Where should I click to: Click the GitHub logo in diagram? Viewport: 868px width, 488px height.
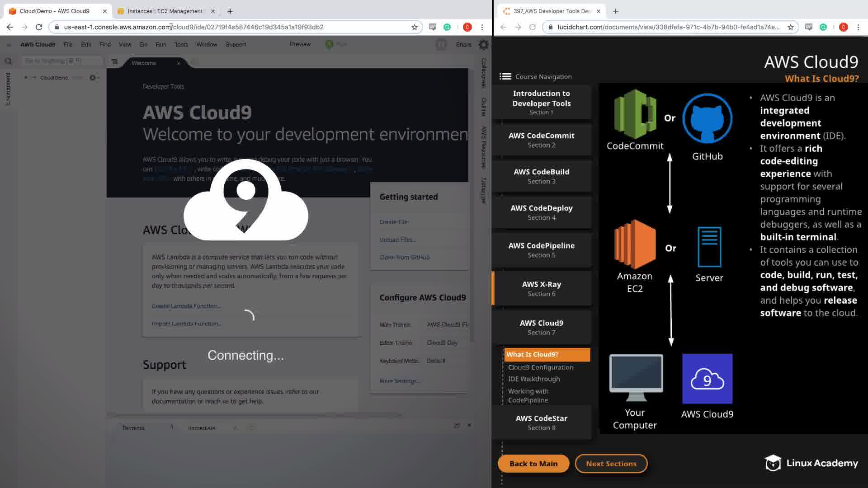click(707, 118)
